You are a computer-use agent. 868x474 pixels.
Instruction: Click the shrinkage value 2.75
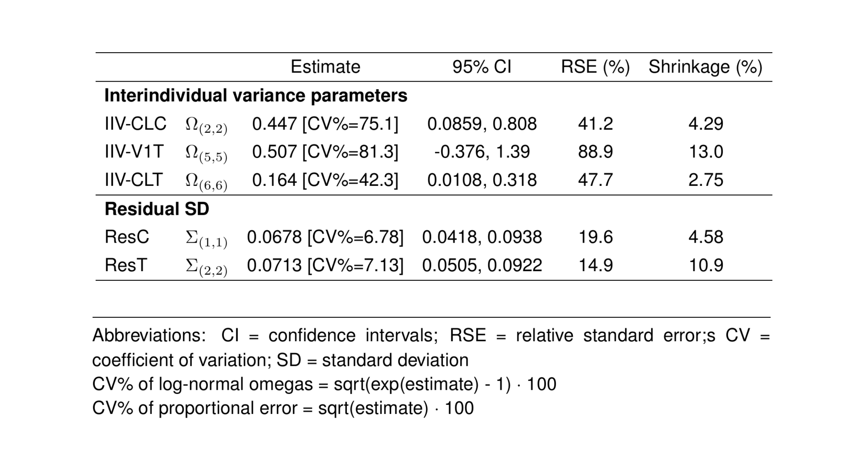(x=706, y=180)
